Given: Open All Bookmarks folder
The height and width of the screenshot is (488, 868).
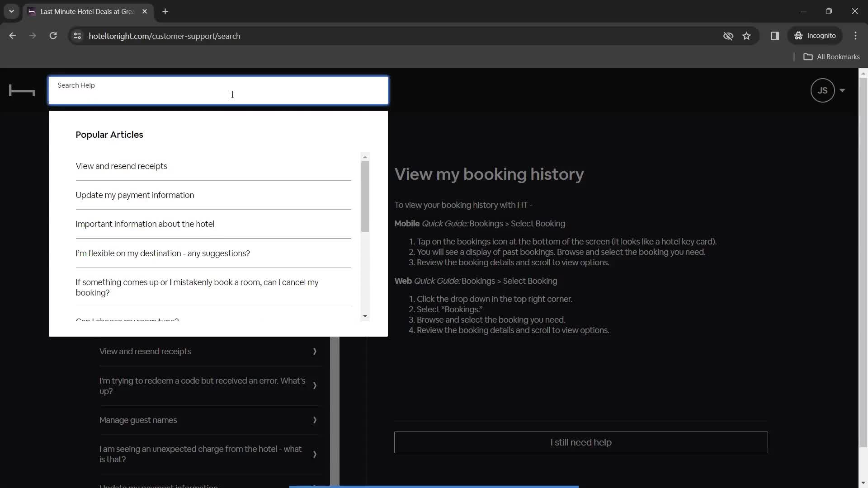Looking at the screenshot, I should 831,56.
